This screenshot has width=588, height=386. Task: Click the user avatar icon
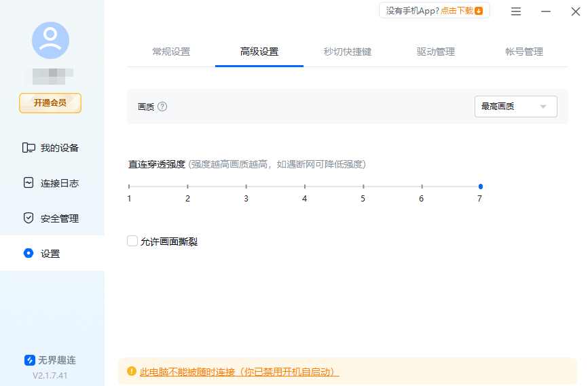[50, 41]
